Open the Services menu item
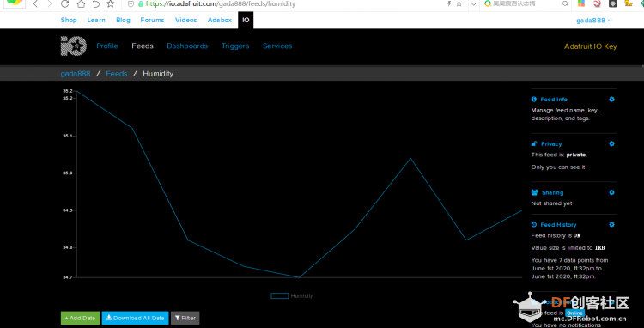The width and height of the screenshot is (644, 328). [x=277, y=46]
